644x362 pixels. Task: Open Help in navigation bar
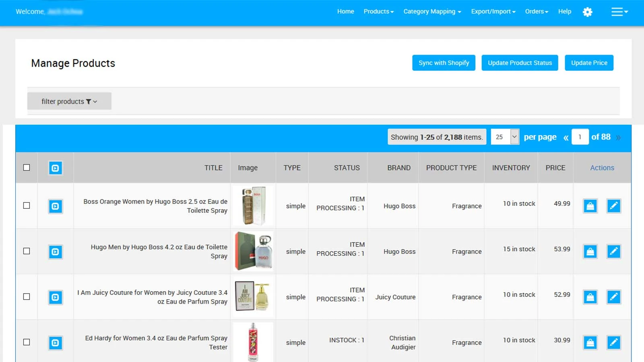click(565, 12)
